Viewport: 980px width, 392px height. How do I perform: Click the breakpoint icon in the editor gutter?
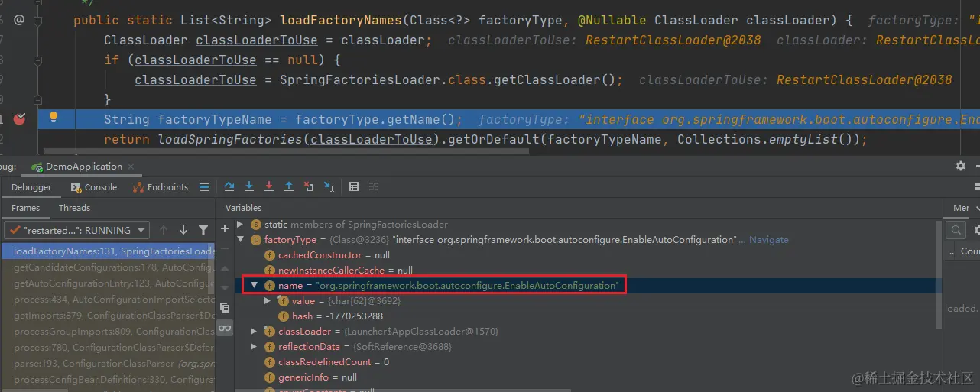(20, 118)
